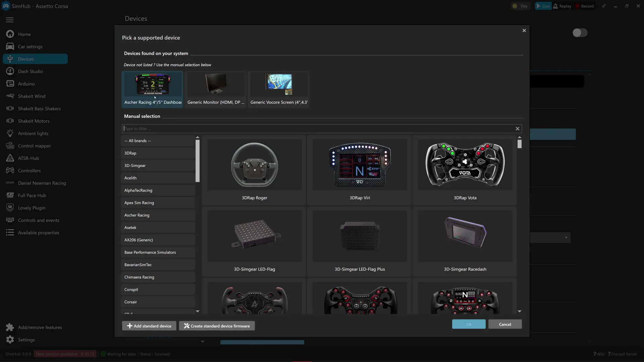Screen dimensions: 644x362
Task: Click the Car settings car icon
Action: tap(10, 46)
